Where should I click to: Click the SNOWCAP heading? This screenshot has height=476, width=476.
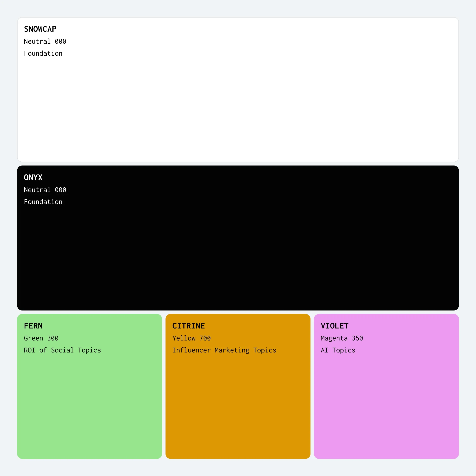click(40, 29)
